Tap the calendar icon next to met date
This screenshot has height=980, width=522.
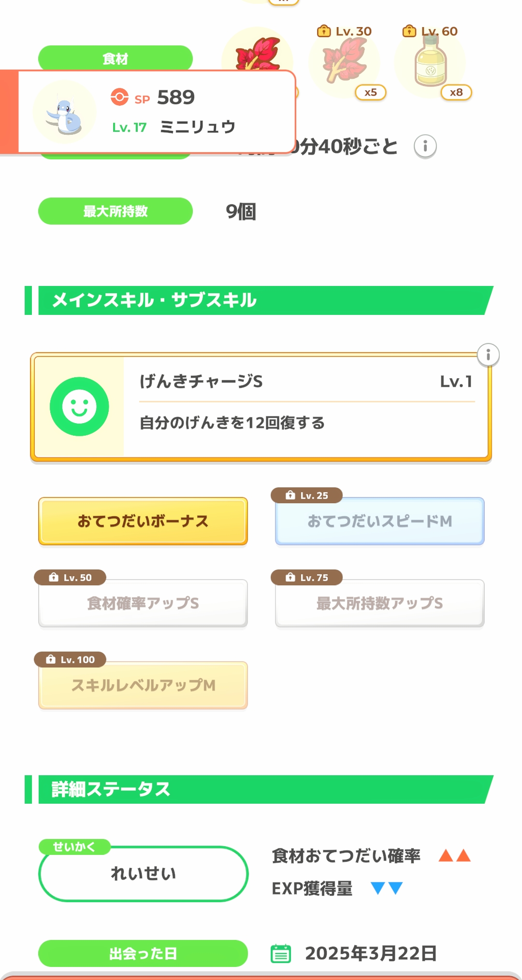281,953
